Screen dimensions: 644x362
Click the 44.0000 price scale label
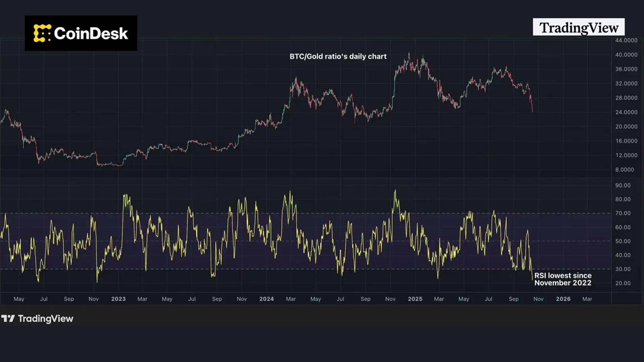626,40
